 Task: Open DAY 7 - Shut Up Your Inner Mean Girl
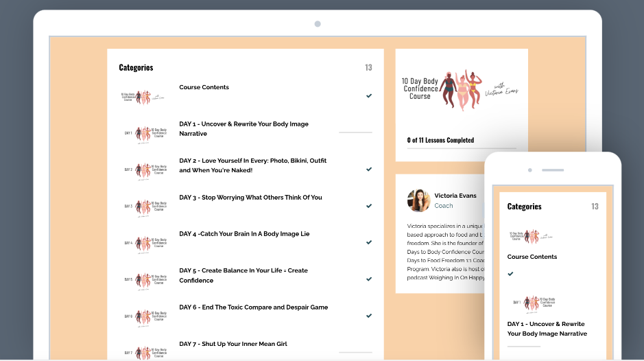pyautogui.click(x=233, y=344)
